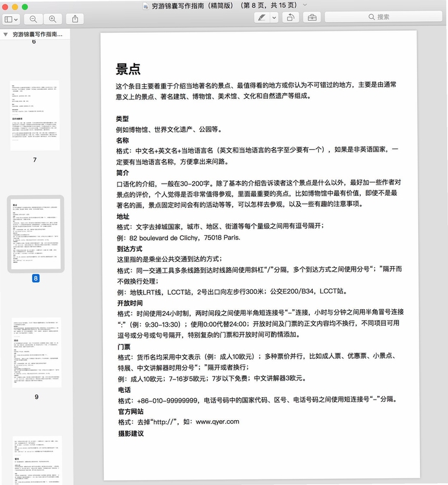The height and width of the screenshot is (485, 448).
Task: Select the page 8 thumbnail
Action: click(36, 234)
